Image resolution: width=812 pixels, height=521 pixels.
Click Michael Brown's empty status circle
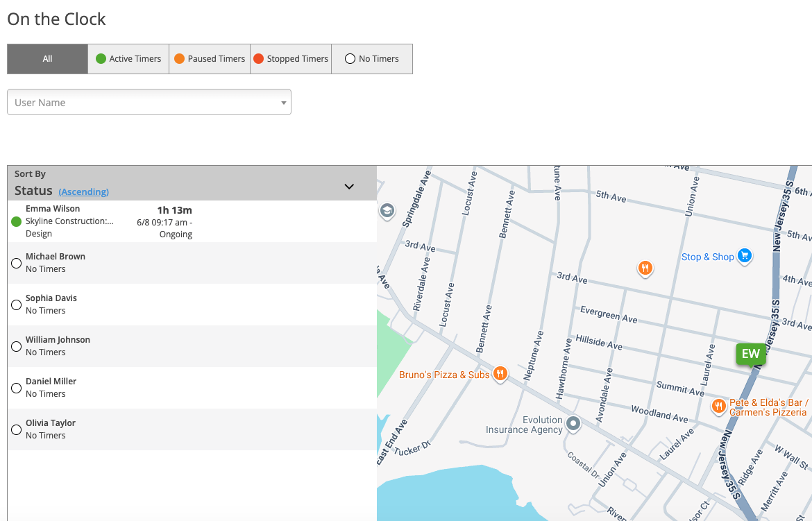pos(16,263)
